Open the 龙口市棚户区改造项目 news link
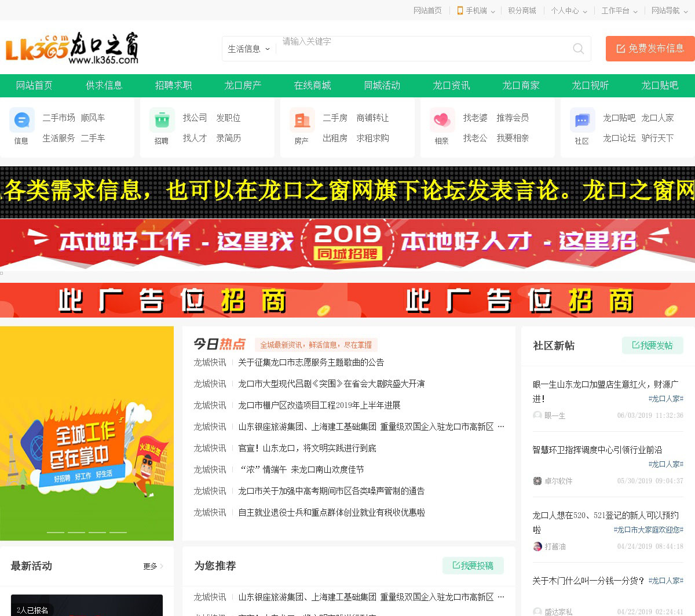Image resolution: width=695 pixels, height=616 pixels. click(x=319, y=405)
